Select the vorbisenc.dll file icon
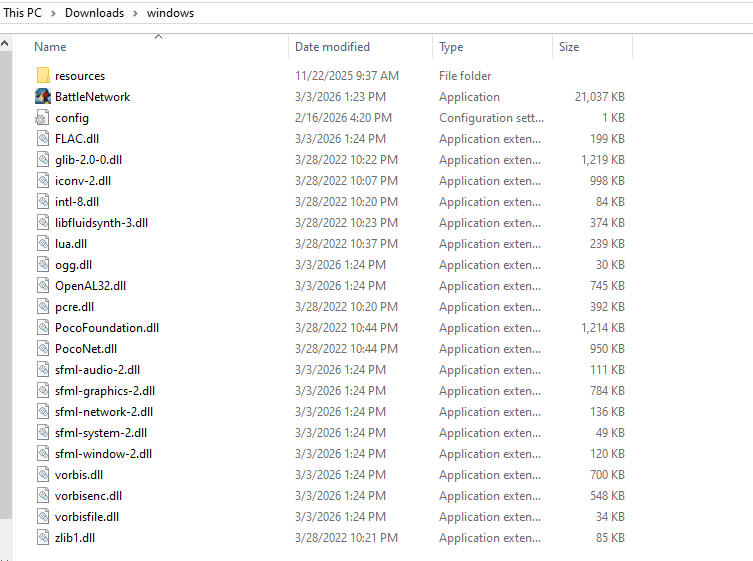 [x=43, y=496]
